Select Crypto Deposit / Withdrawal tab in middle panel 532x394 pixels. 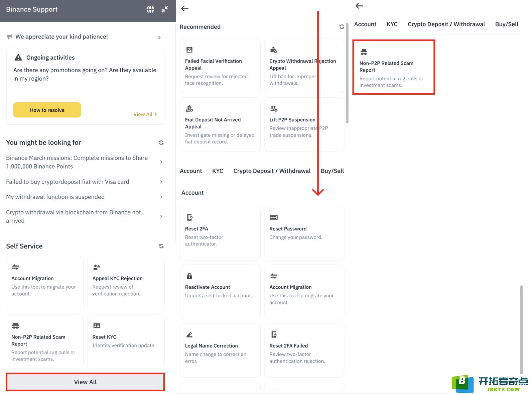[x=272, y=171]
